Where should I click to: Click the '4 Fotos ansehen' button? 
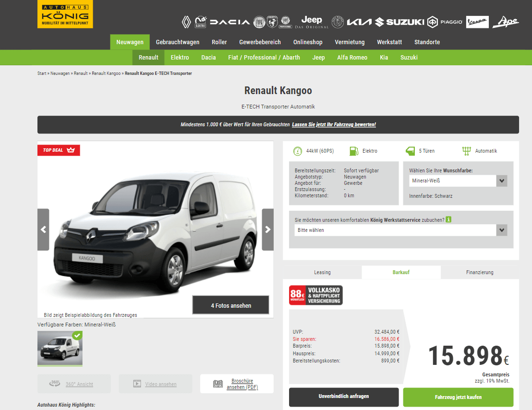pos(231,305)
